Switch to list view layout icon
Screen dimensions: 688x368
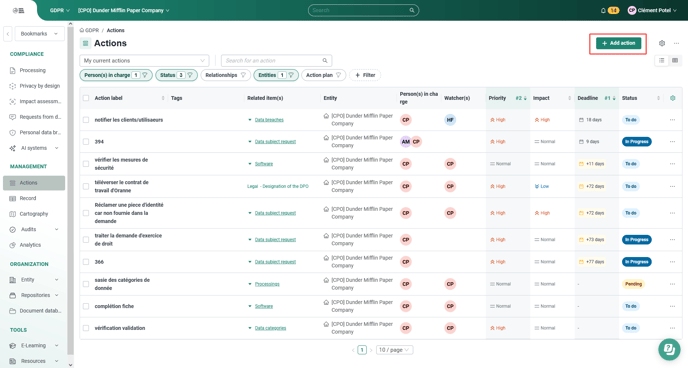pos(662,61)
